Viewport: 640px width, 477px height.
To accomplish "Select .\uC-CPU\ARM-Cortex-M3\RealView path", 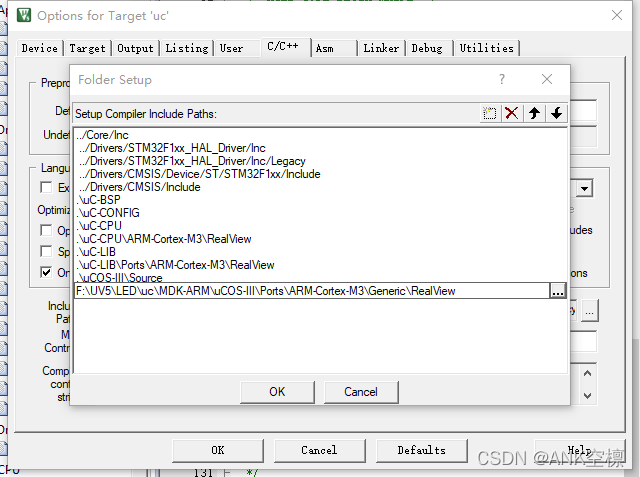I will [x=320, y=239].
